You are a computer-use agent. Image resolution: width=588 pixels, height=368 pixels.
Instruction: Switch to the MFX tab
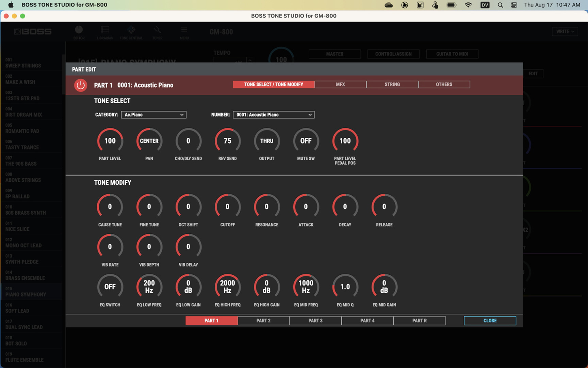click(340, 85)
